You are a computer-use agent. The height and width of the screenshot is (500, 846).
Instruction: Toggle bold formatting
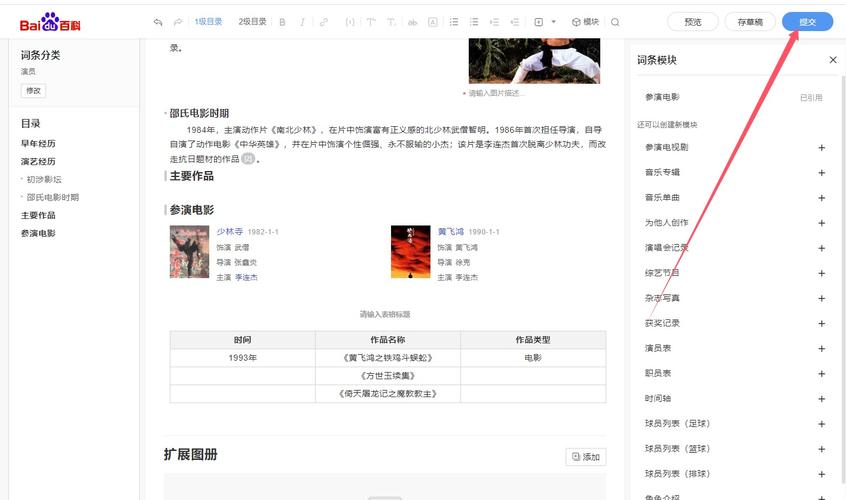[x=282, y=22]
